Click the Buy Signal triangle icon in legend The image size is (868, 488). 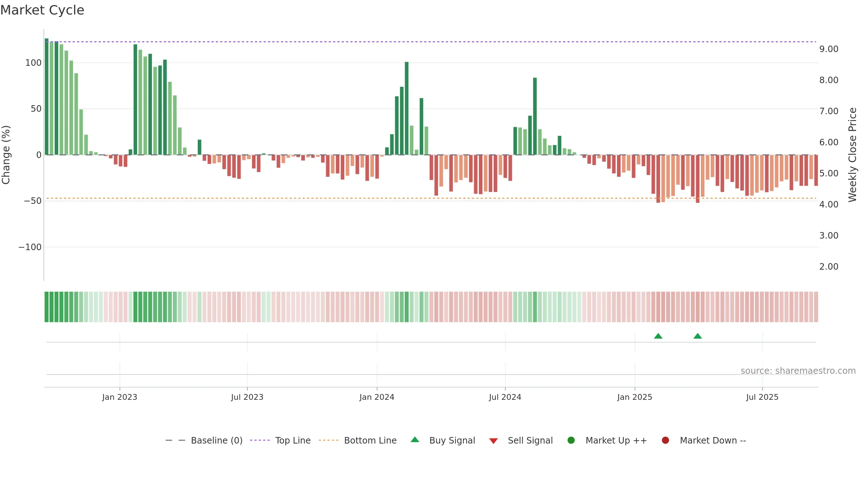(415, 440)
